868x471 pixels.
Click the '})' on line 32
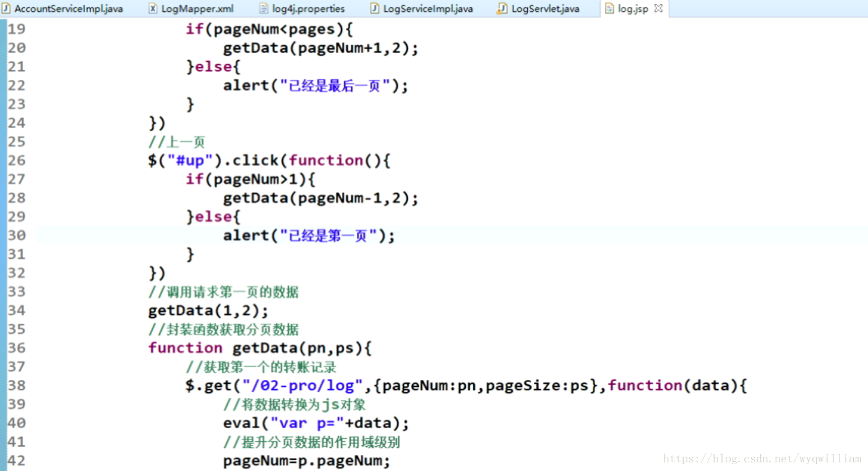pyautogui.click(x=157, y=273)
